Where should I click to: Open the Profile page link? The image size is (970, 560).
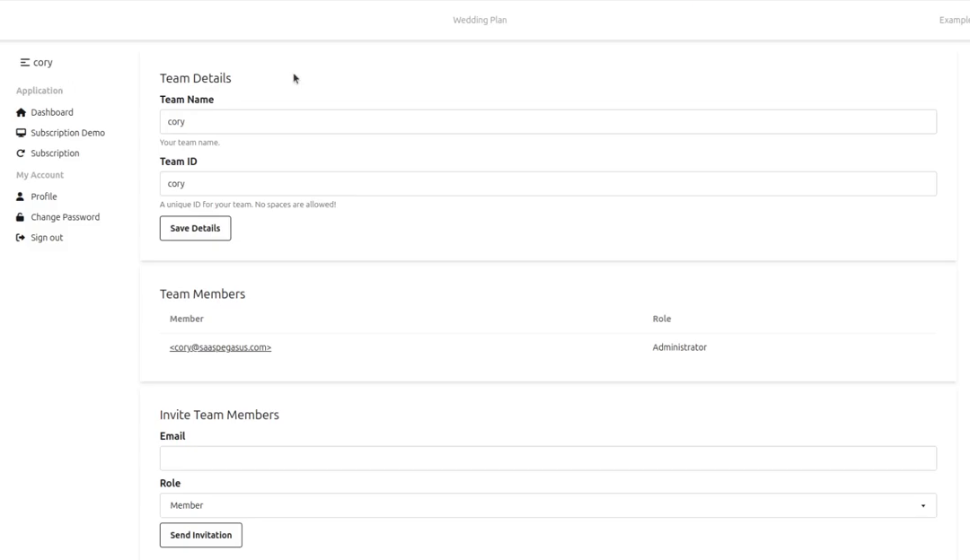tap(44, 197)
